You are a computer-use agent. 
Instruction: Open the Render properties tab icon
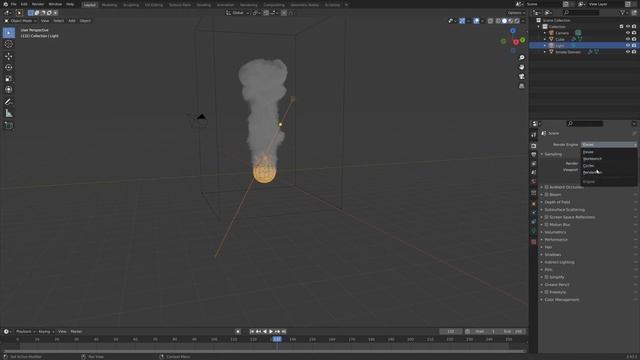pos(533,146)
